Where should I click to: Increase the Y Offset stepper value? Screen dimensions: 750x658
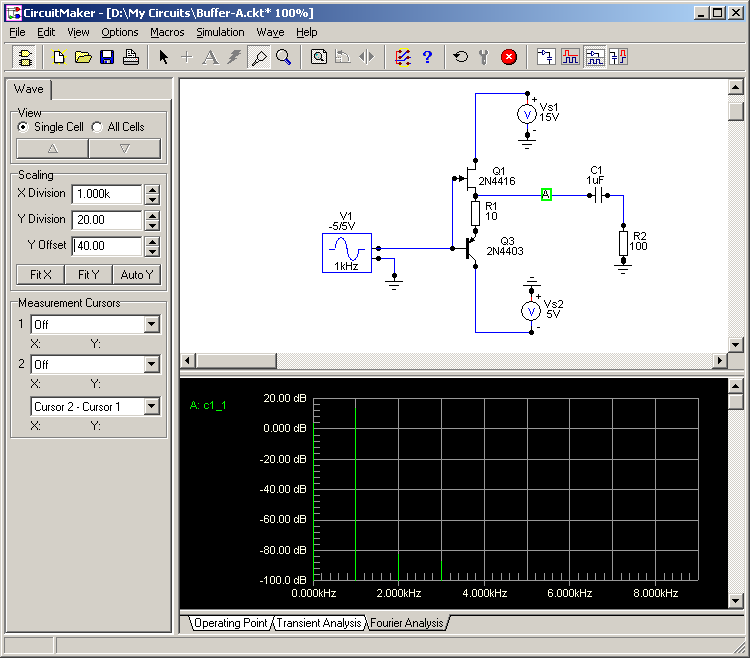153,241
